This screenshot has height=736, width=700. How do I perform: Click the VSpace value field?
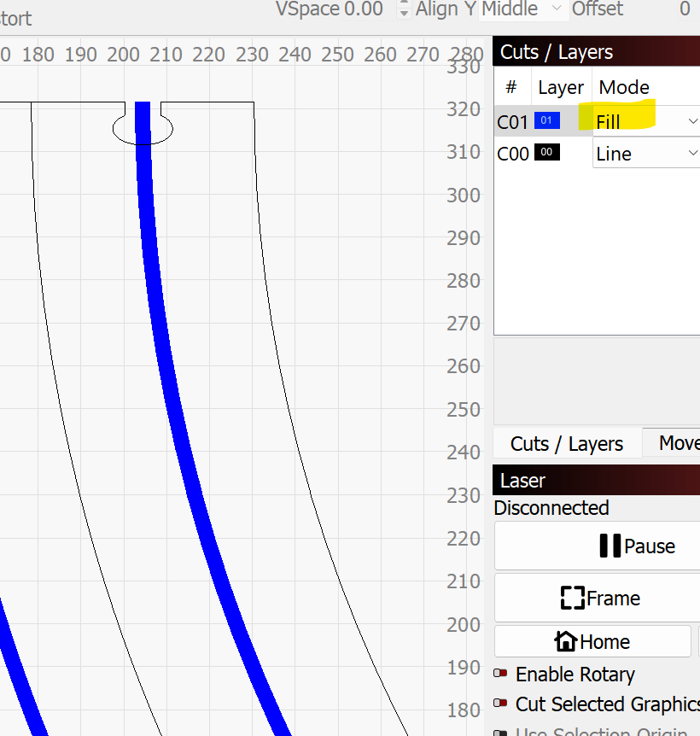(x=370, y=9)
